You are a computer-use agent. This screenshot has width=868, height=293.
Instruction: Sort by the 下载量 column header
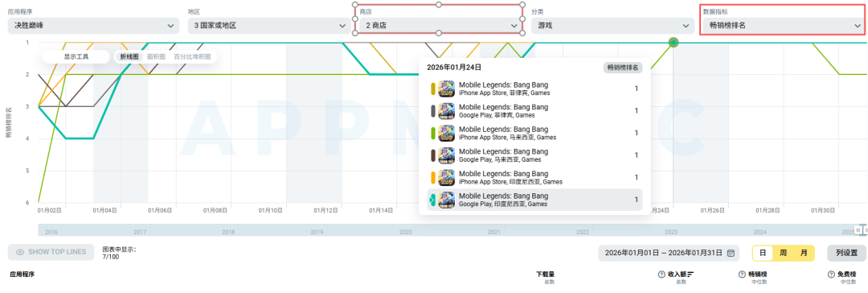545,274
